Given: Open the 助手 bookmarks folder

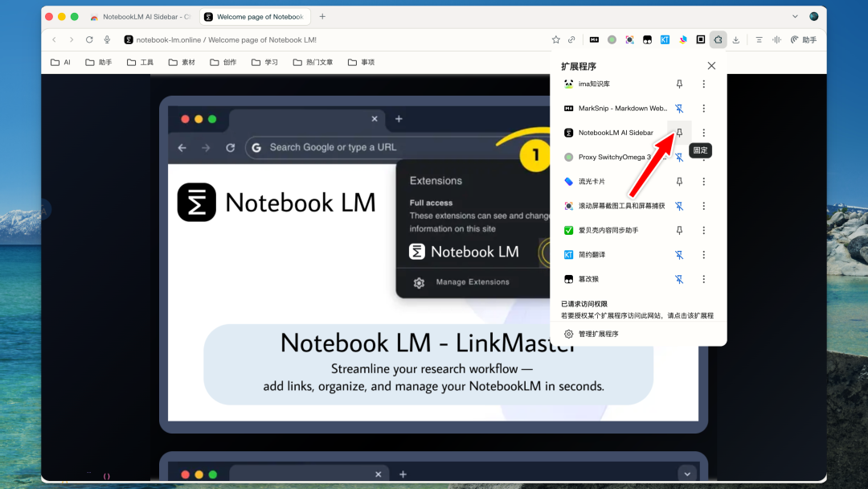Looking at the screenshot, I should (x=99, y=62).
